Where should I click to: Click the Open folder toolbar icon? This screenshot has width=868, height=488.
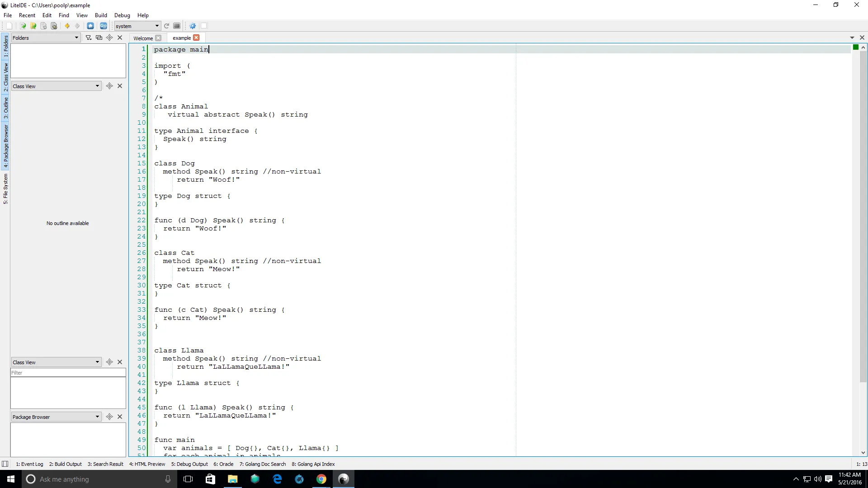pos(33,26)
